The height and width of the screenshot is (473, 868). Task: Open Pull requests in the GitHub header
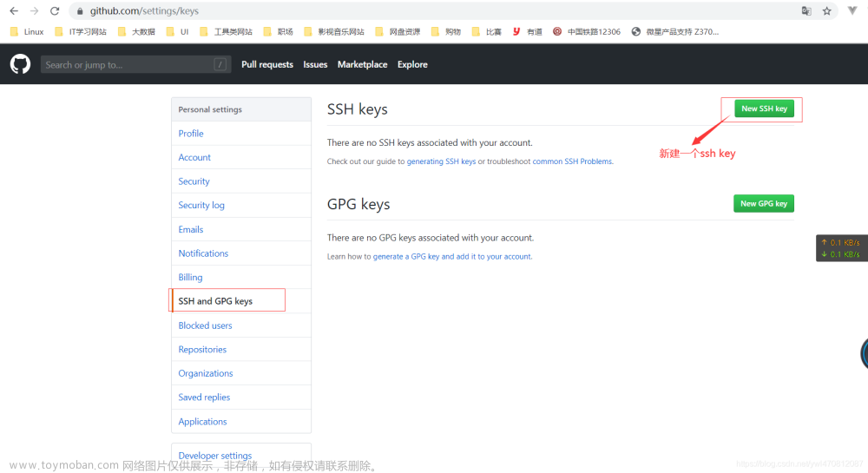(x=267, y=65)
